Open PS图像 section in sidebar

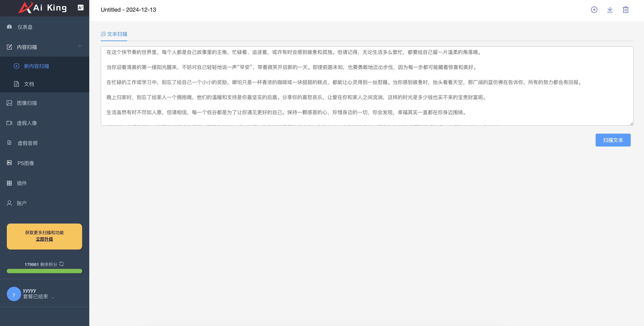pyautogui.click(x=25, y=163)
